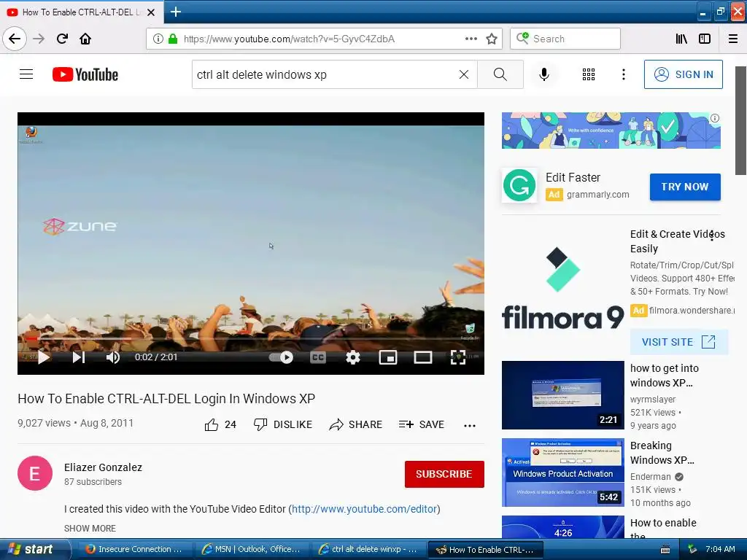Switch to 'MSN | Outlook, Office' taskbar window
The image size is (747, 560).
[250, 549]
